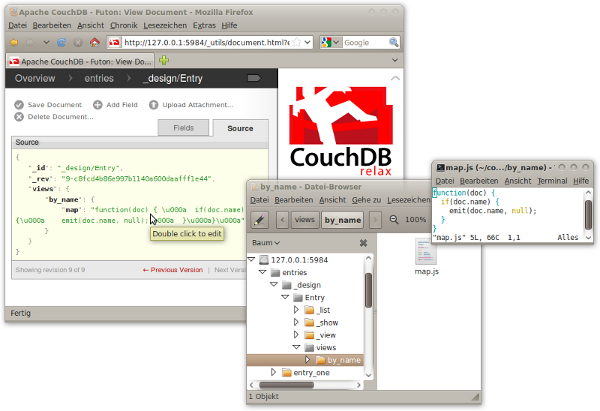Expand the _list folder node
Screen dimensions: 600x411
(x=296, y=310)
